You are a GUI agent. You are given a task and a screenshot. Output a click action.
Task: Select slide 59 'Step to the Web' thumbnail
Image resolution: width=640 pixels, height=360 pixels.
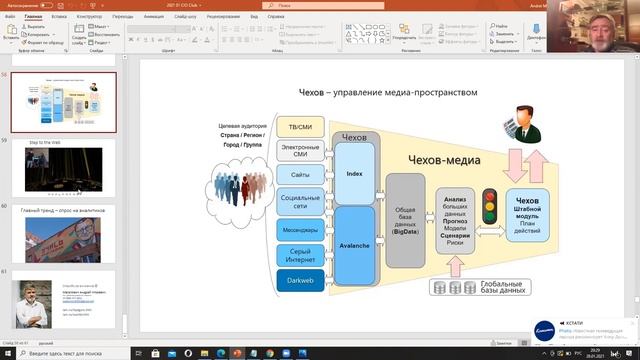click(x=64, y=168)
